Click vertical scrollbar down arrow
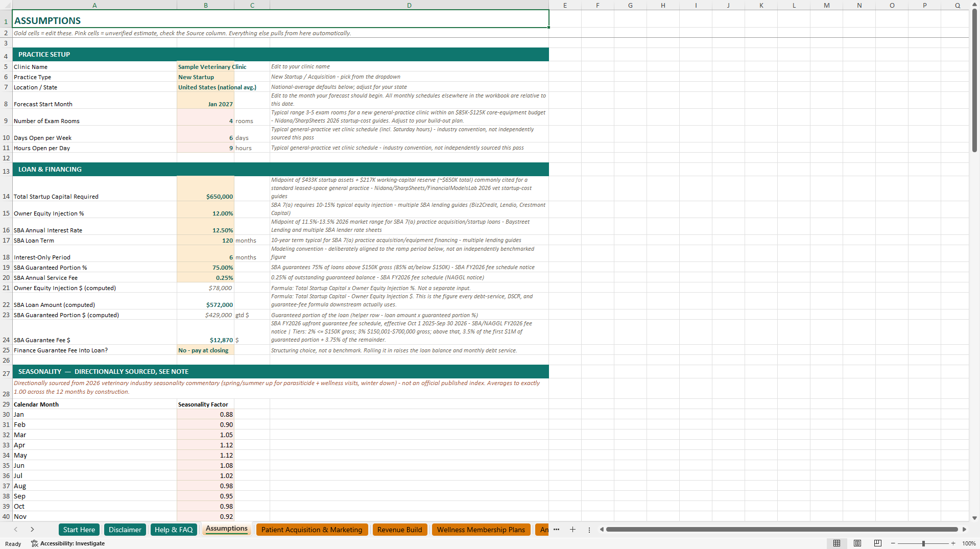The image size is (980, 549). pyautogui.click(x=974, y=517)
